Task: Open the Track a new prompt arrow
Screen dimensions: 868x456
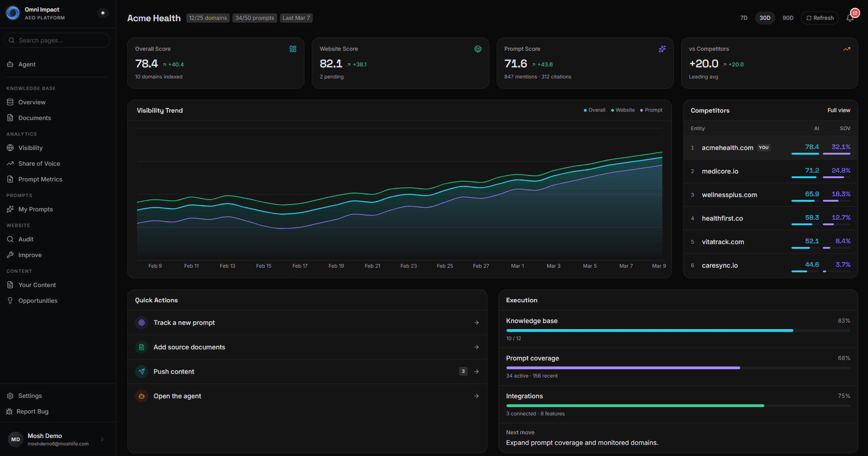Action: [476, 323]
